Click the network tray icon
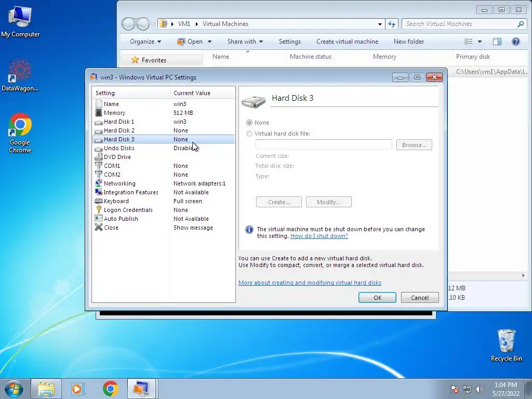 pyautogui.click(x=467, y=389)
